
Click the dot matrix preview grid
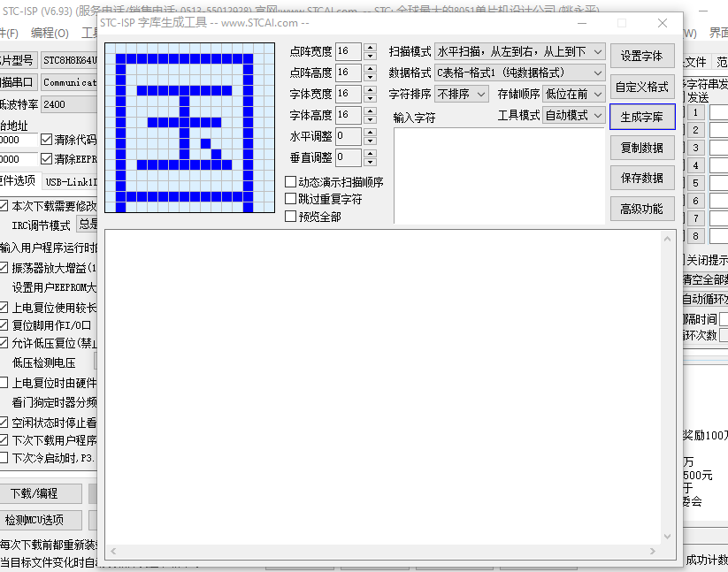(x=190, y=127)
